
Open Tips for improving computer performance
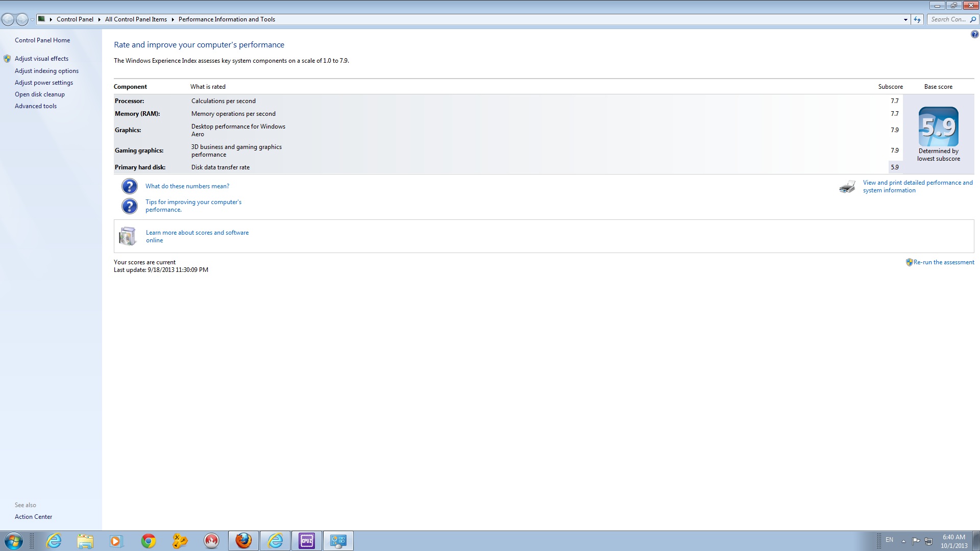tap(193, 205)
